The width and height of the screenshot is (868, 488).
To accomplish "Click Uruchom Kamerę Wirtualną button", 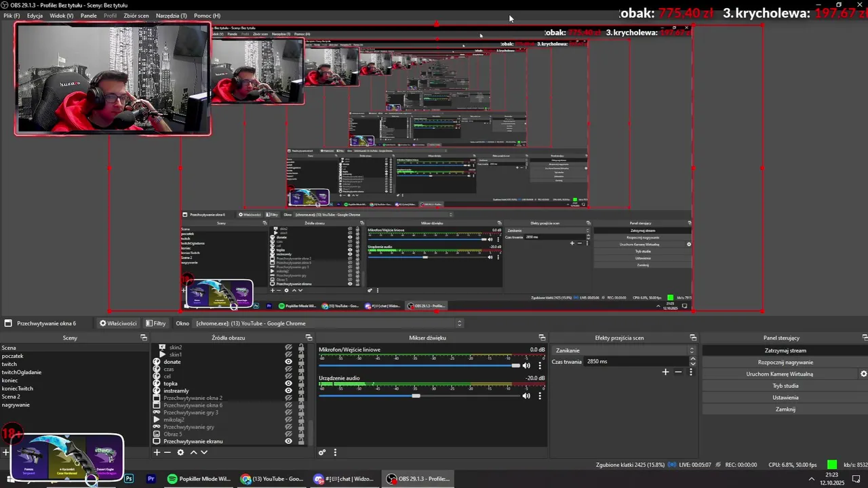I will pyautogui.click(x=780, y=374).
